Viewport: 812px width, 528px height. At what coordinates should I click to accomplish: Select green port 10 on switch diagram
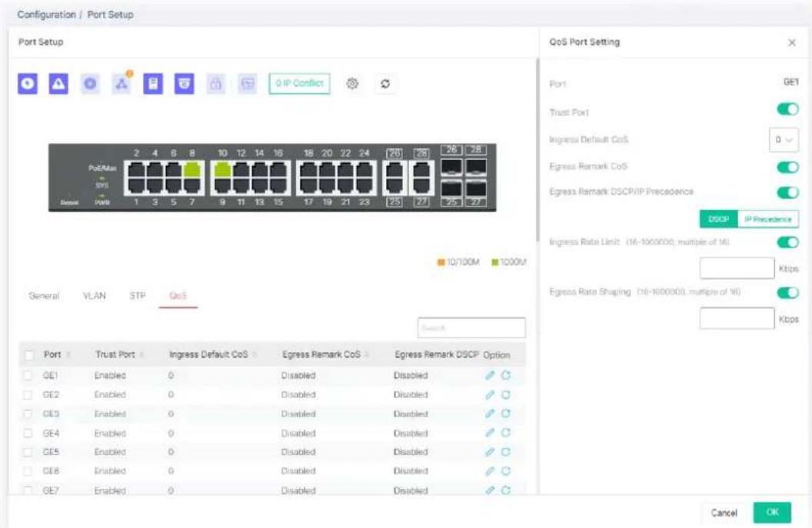[222, 169]
